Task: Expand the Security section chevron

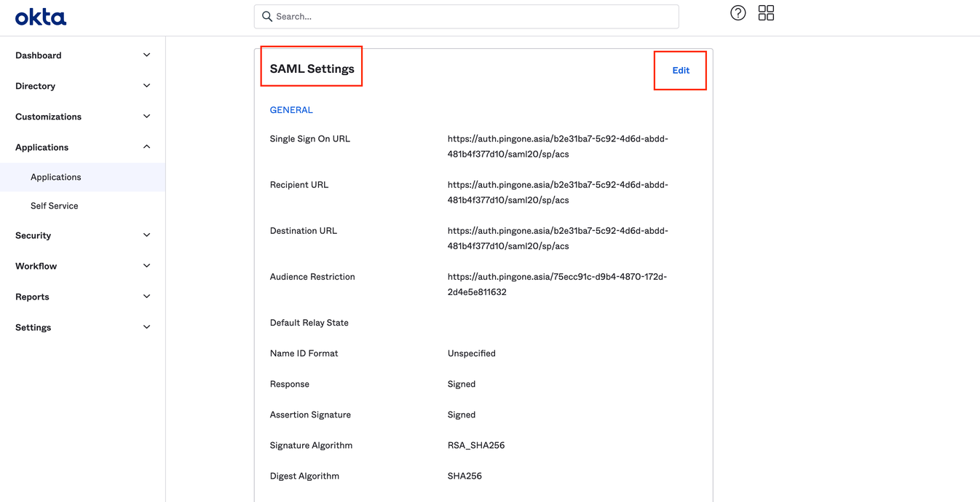Action: 146,235
